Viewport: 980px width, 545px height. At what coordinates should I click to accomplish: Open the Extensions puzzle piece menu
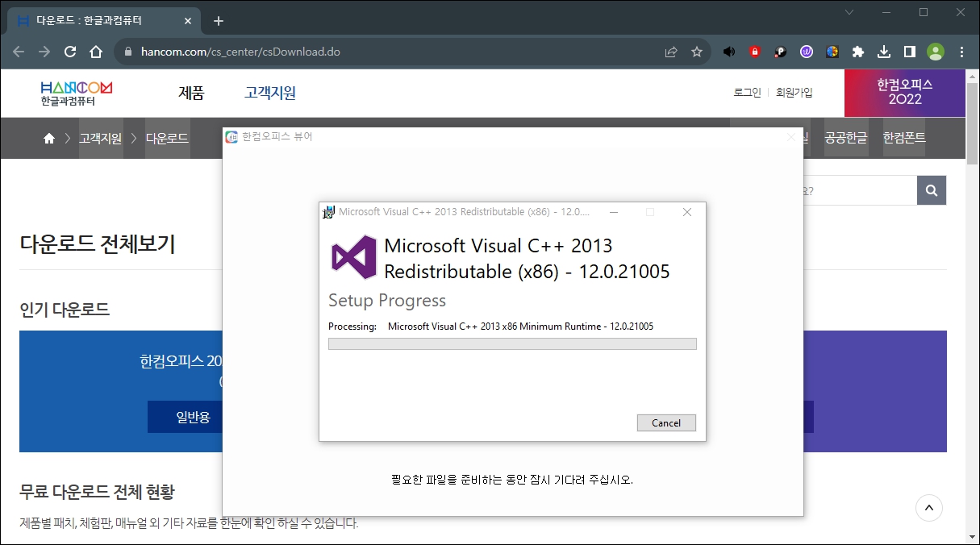tap(858, 52)
